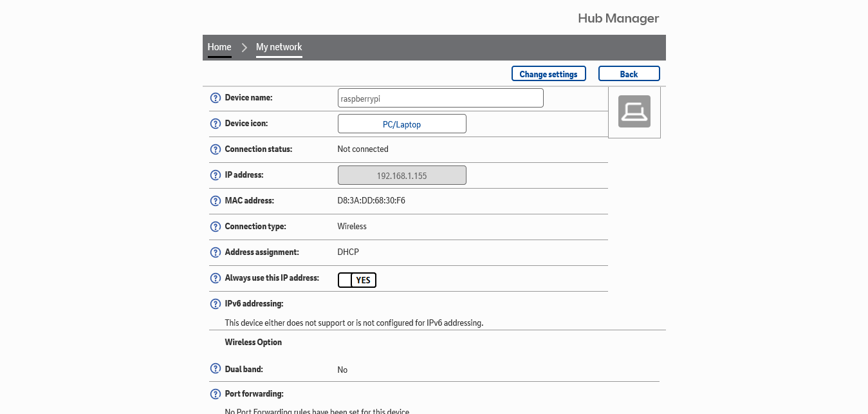Click the Not connected status text

(363, 149)
